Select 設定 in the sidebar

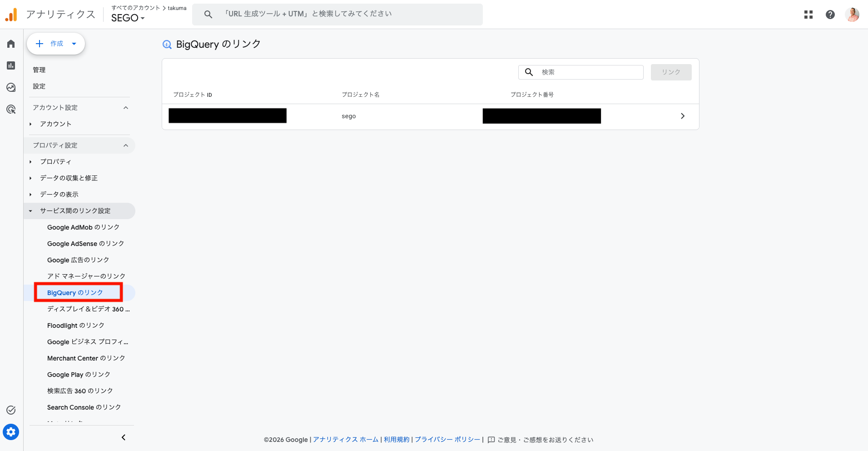pyautogui.click(x=39, y=86)
